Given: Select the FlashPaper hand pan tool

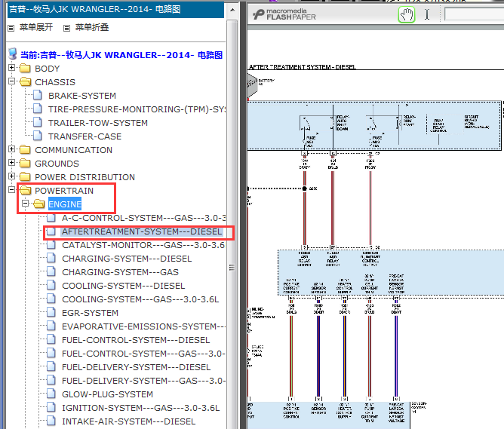Looking at the screenshot, I should (407, 15).
